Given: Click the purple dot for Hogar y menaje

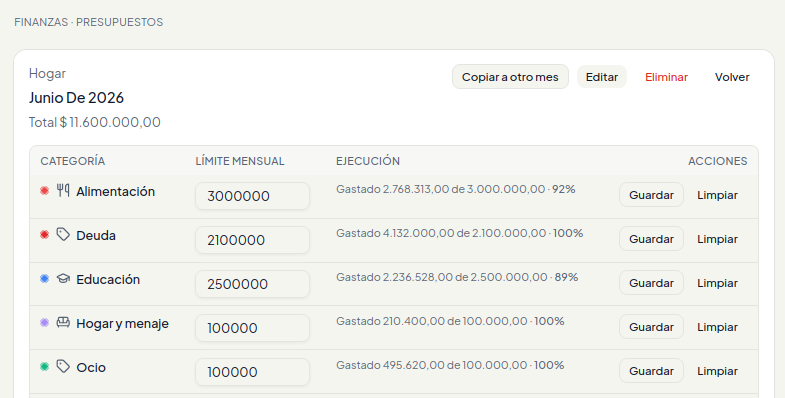Looking at the screenshot, I should (x=45, y=322).
